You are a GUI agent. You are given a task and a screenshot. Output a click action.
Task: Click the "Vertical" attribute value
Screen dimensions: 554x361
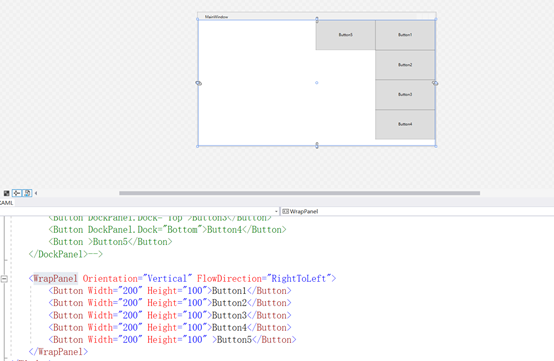click(x=167, y=279)
